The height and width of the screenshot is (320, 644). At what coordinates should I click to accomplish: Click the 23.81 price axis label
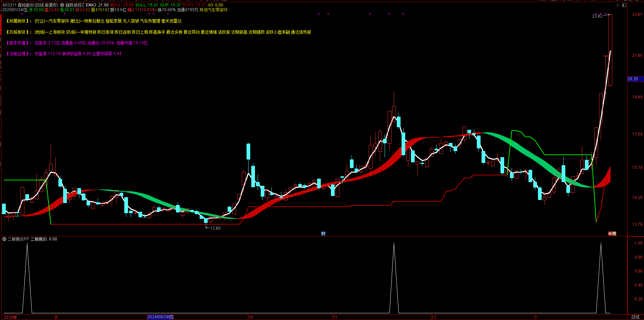click(637, 14)
